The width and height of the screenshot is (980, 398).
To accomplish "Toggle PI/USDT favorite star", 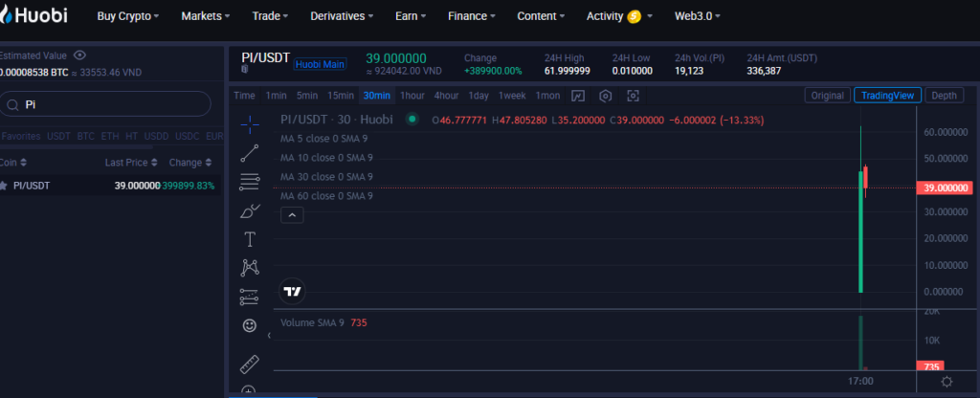I will [4, 185].
